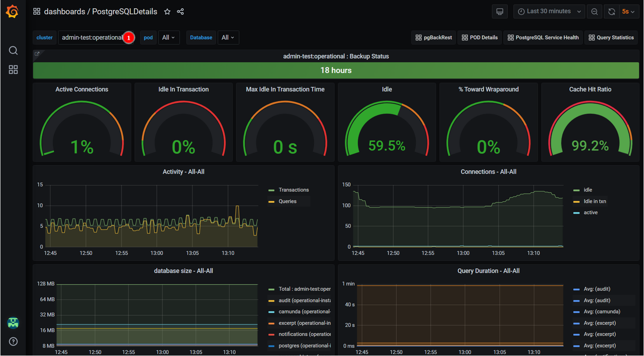Click the PostgreSQLDetails breadcrumb title
The height and width of the screenshot is (356, 644).
click(x=125, y=12)
